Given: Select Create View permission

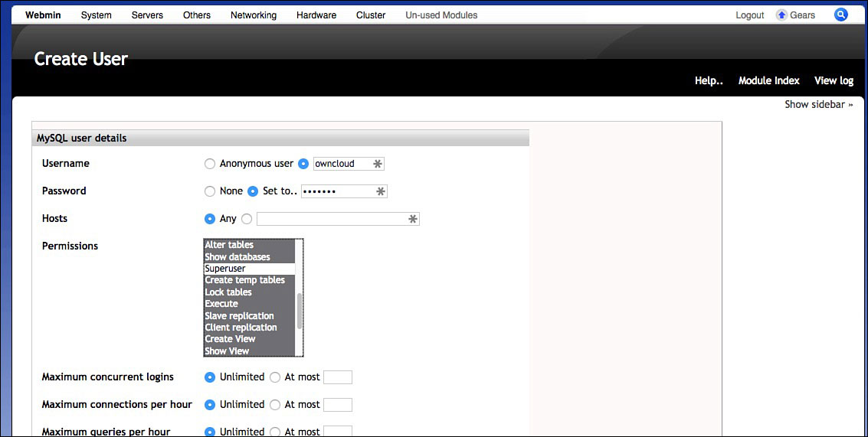Looking at the screenshot, I should tap(249, 339).
